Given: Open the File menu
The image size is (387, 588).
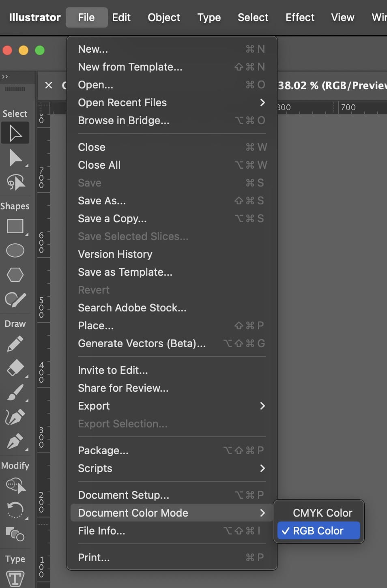Looking at the screenshot, I should point(86,17).
